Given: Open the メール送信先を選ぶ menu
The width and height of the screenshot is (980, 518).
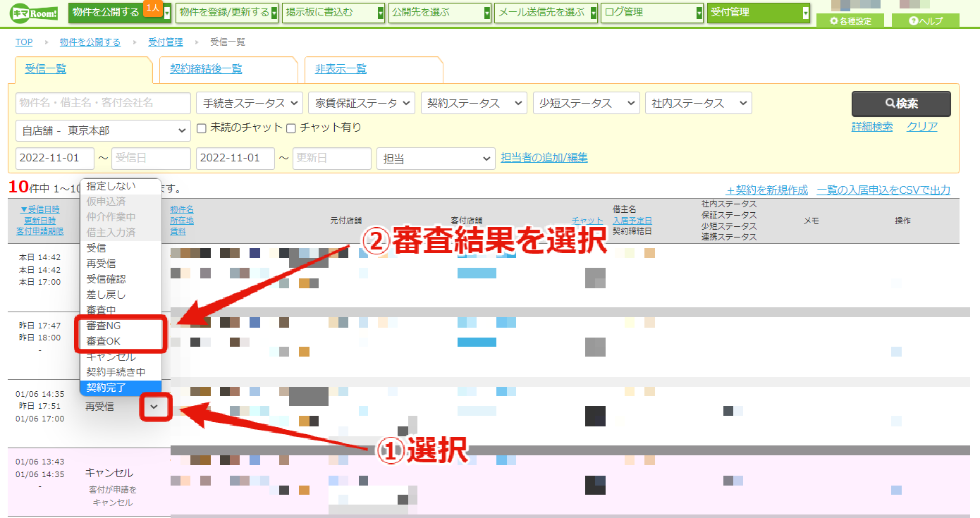Looking at the screenshot, I should click(546, 13).
